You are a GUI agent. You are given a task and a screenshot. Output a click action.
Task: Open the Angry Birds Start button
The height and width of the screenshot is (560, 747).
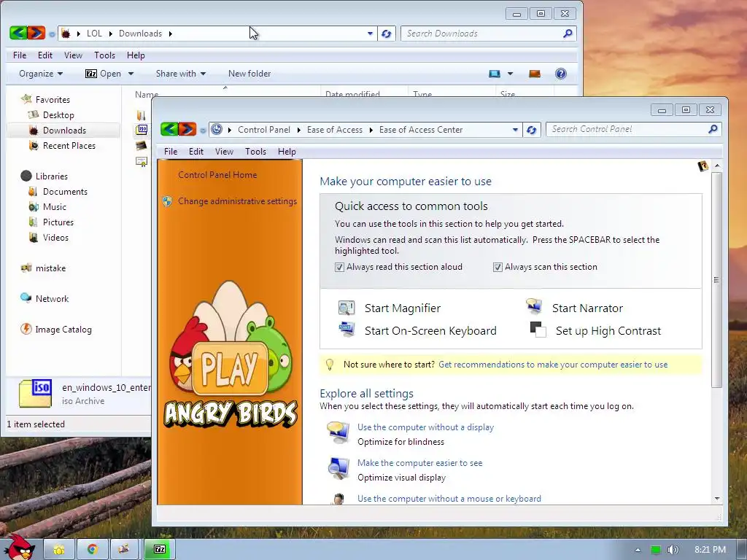point(18,547)
